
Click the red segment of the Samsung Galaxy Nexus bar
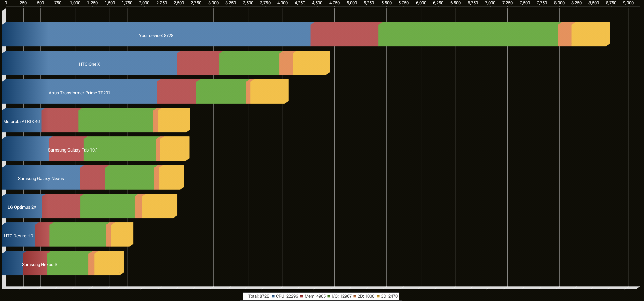[x=93, y=177]
